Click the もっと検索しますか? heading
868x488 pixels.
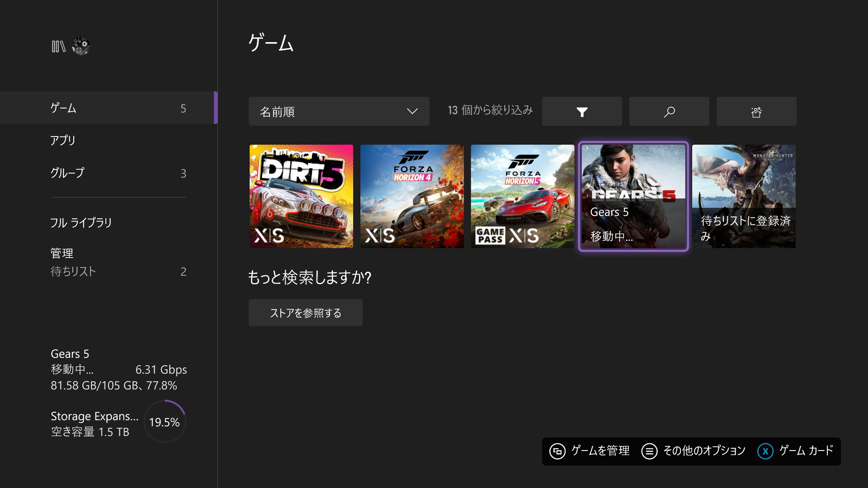(x=310, y=277)
